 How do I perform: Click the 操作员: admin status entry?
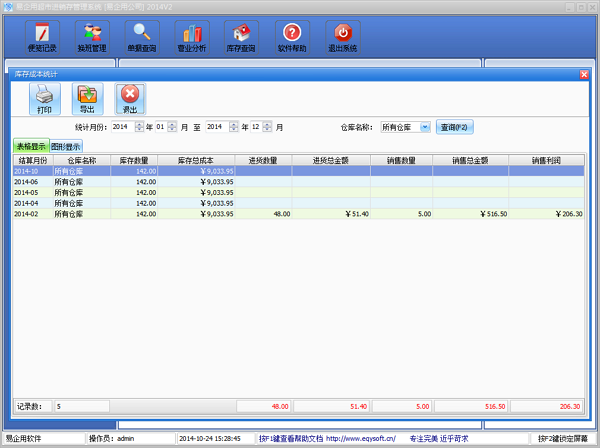(x=112, y=438)
